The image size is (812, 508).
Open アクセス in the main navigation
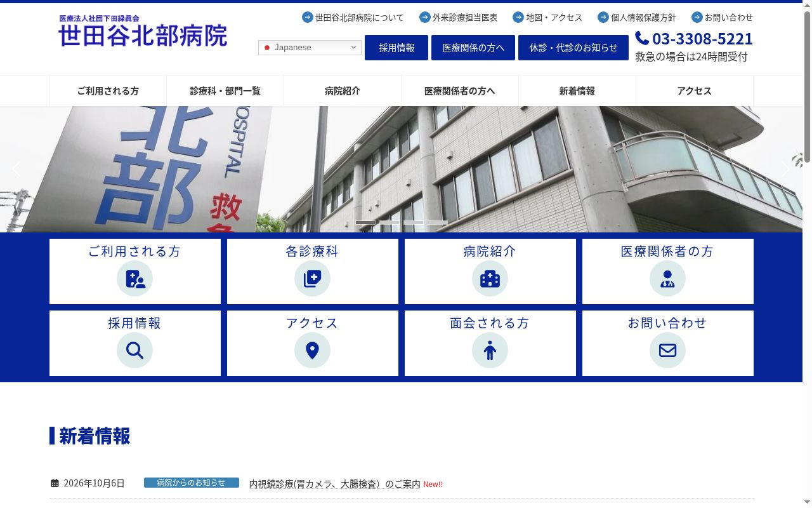coord(695,91)
